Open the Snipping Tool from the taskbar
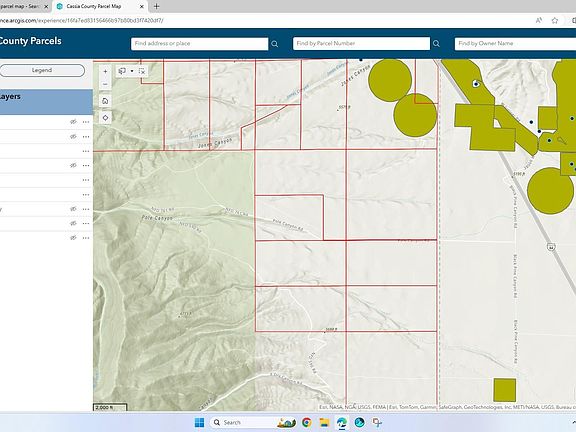 tap(377, 422)
